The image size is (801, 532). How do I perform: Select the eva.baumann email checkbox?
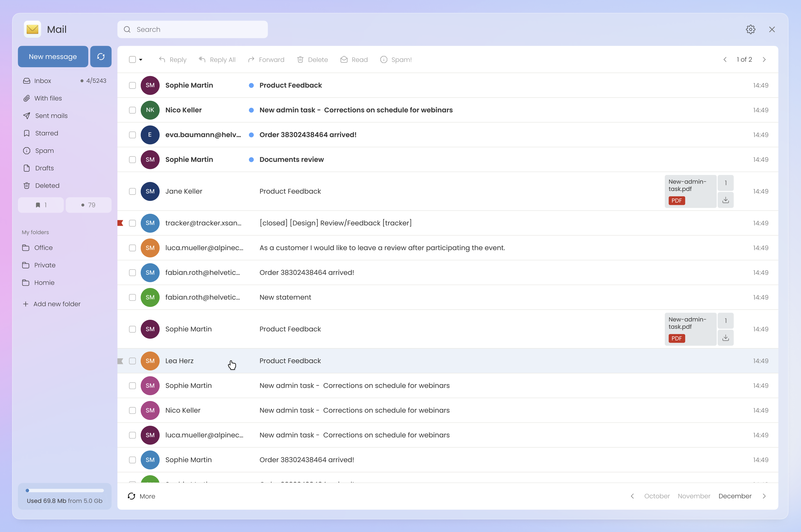[132, 135]
